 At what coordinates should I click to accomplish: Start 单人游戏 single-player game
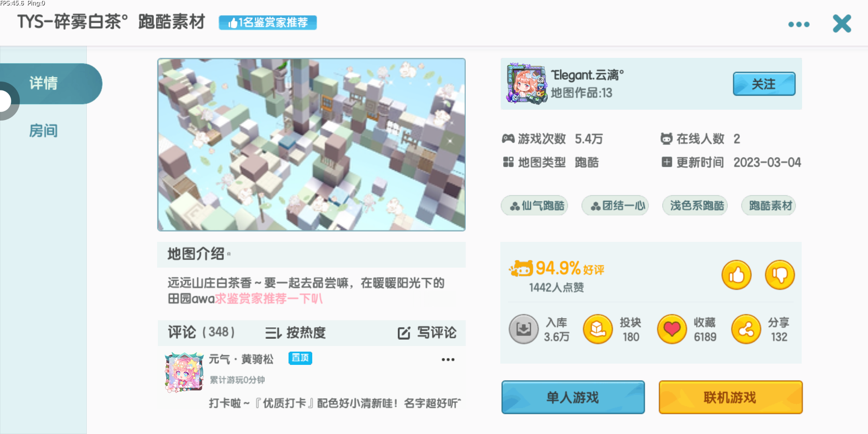point(573,397)
